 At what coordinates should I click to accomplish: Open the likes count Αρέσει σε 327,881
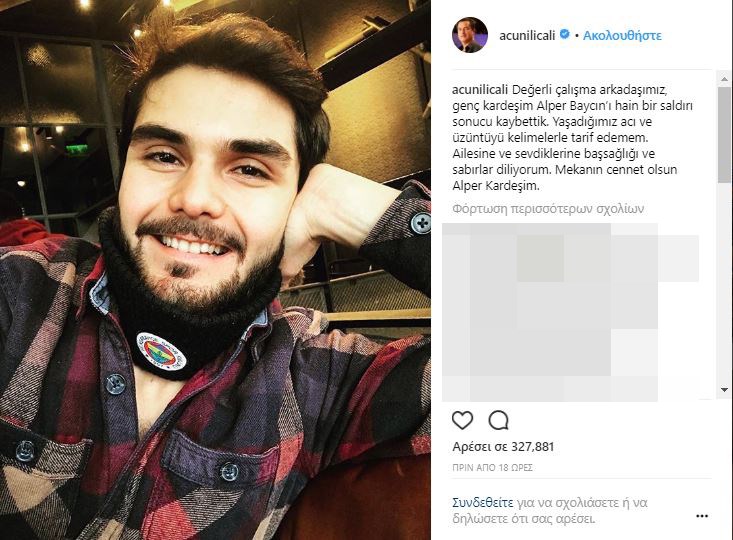[x=503, y=447]
